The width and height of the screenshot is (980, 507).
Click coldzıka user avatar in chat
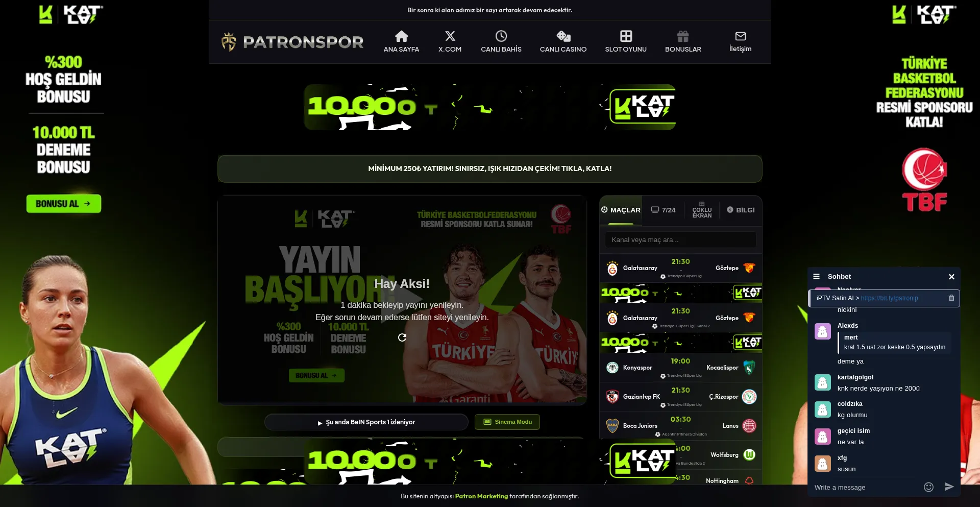[822, 409]
